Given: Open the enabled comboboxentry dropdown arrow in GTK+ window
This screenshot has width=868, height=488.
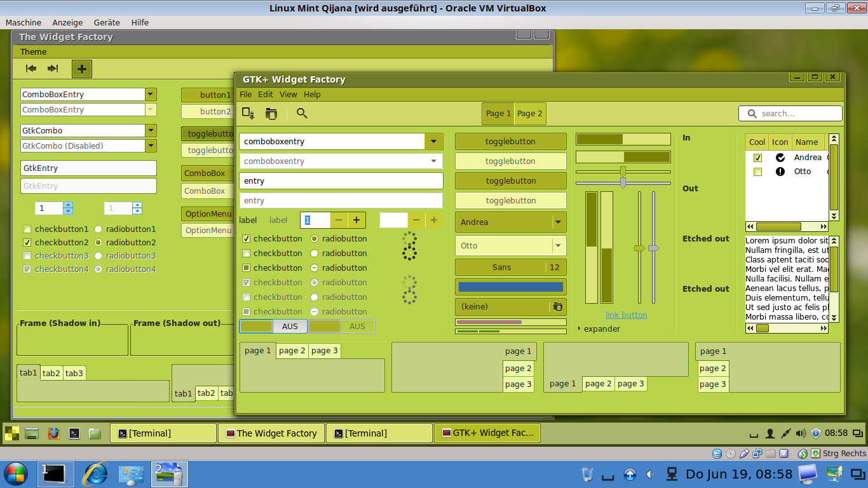Looking at the screenshot, I should [433, 141].
